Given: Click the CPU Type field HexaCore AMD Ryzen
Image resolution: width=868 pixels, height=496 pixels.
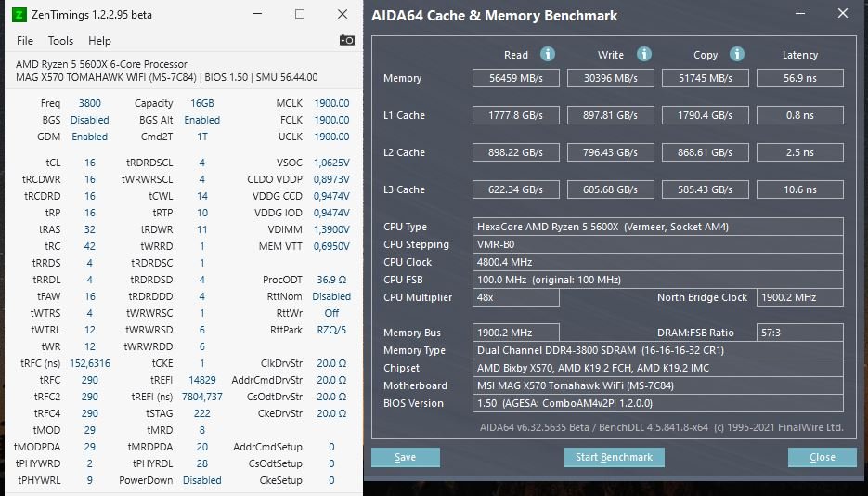Looking at the screenshot, I should [x=657, y=227].
